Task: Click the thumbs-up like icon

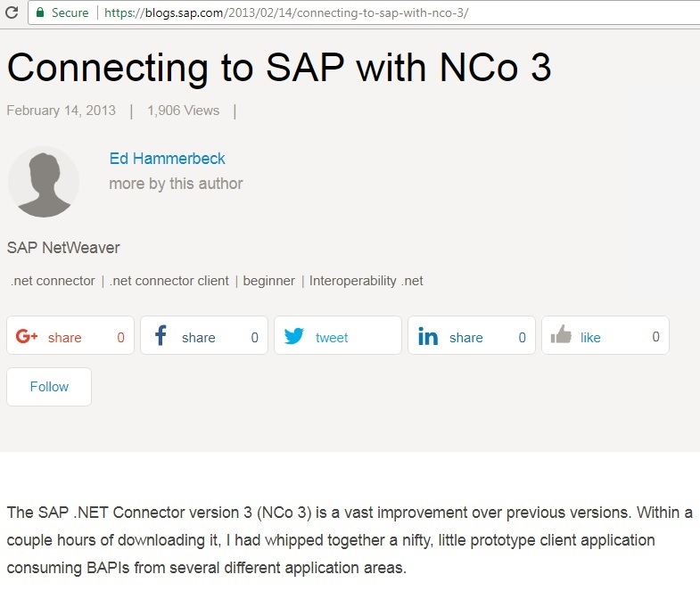Action: [561, 336]
